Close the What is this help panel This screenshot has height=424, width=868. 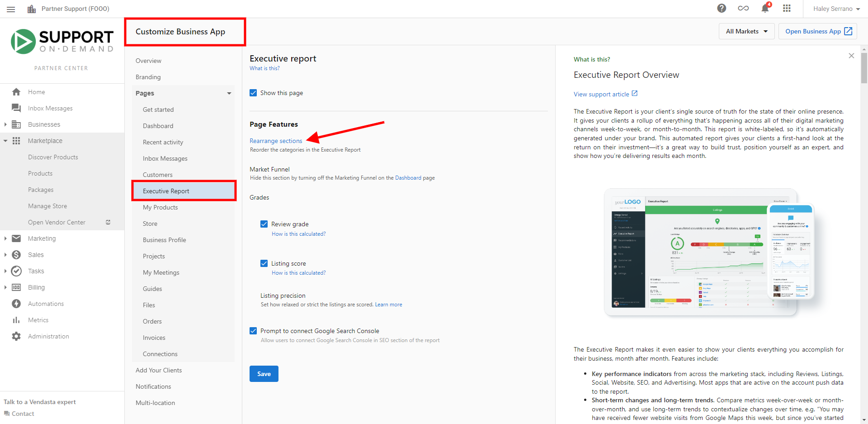click(x=851, y=56)
